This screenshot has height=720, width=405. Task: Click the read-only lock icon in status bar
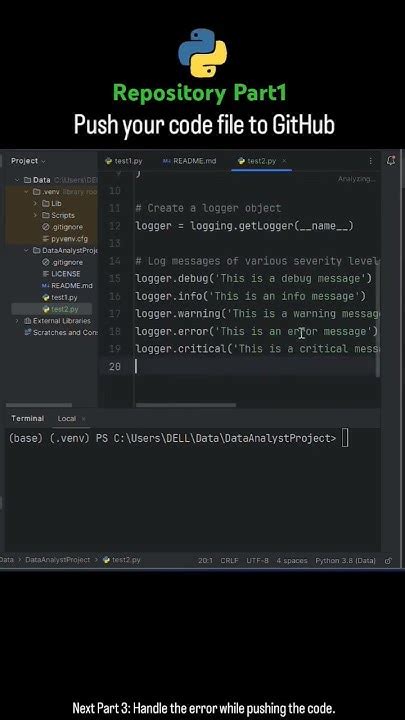pyautogui.click(x=388, y=560)
